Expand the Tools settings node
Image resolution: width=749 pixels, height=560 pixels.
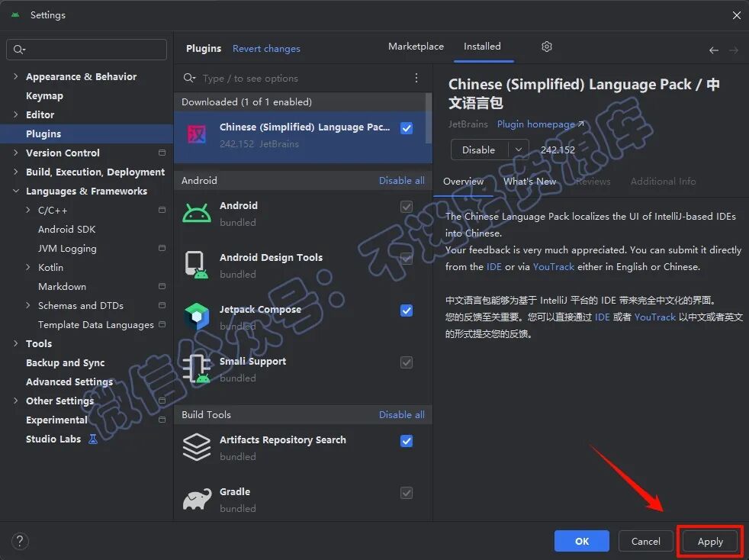pos(16,343)
